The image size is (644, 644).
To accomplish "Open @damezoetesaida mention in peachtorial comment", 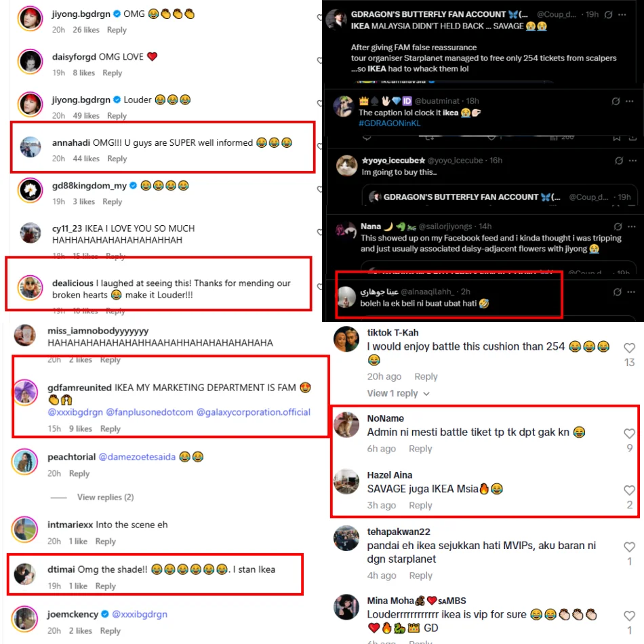I will (137, 457).
